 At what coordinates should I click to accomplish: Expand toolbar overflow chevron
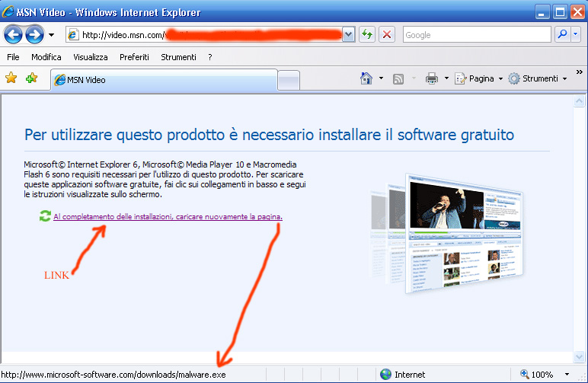[580, 72]
